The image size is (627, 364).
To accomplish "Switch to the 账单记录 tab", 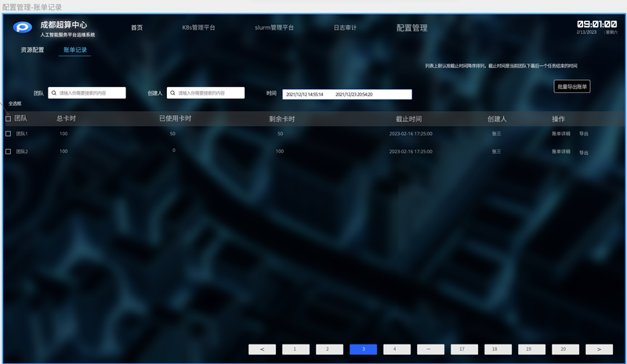I will point(75,50).
